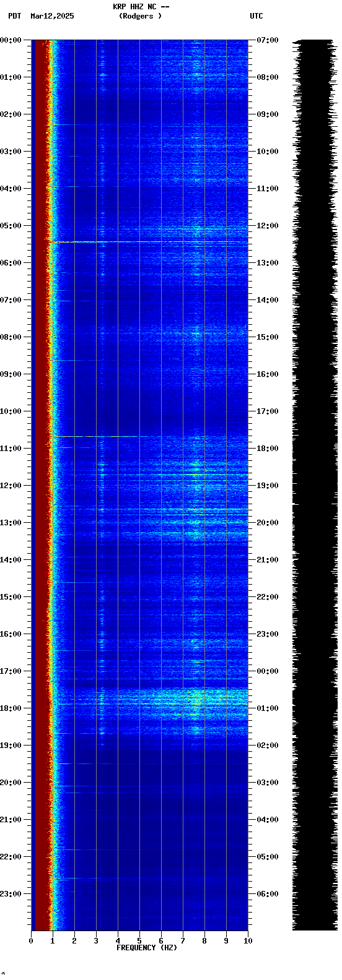Viewport: 342px width, 980px height.
Task: Click the PDT time label '16:00'
Action: (11, 634)
